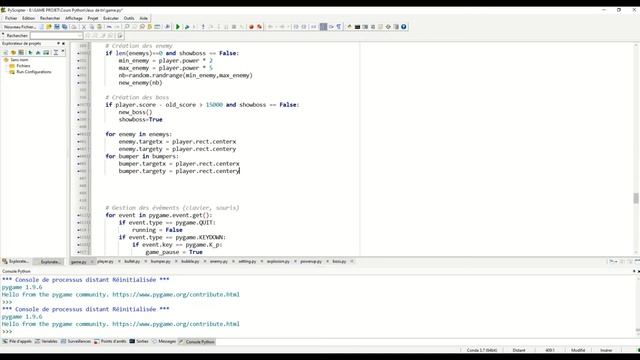640x360 pixels.
Task: Open the Sorties panel tab
Action: [139, 341]
